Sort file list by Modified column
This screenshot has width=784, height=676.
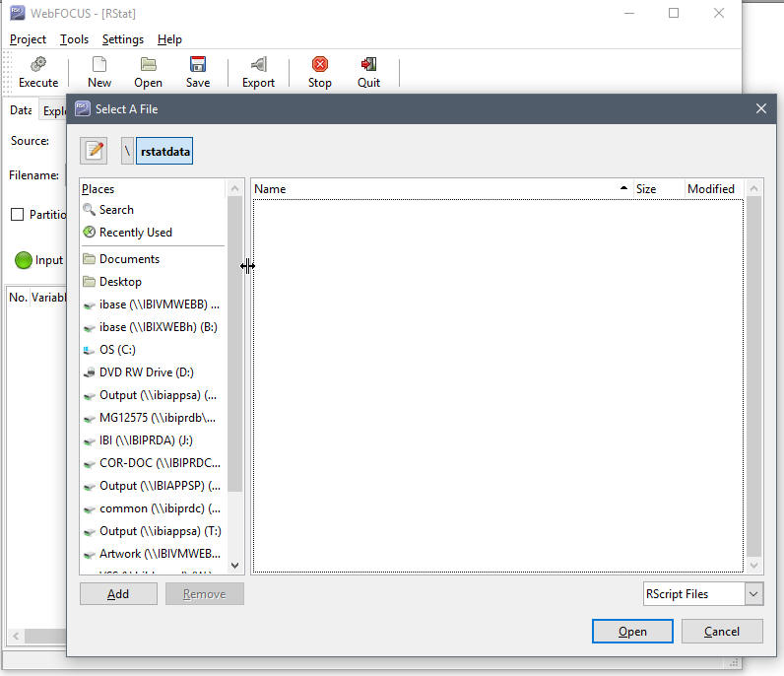[x=714, y=188]
